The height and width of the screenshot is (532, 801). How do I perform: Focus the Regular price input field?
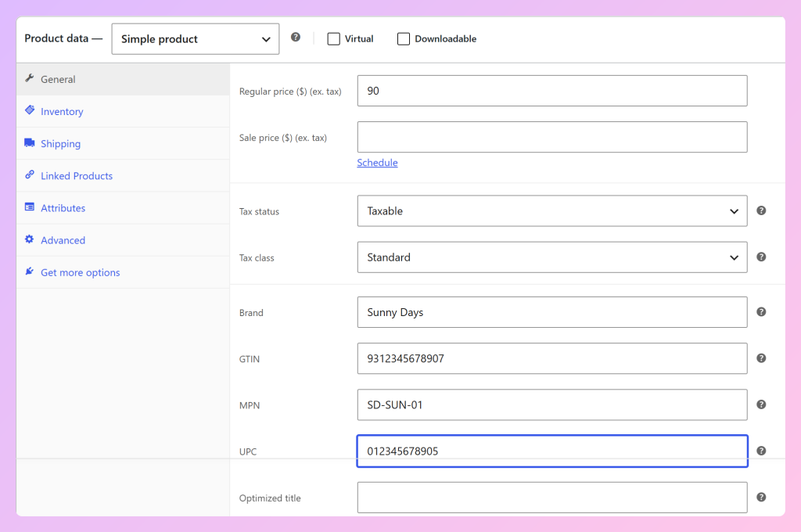(552, 91)
